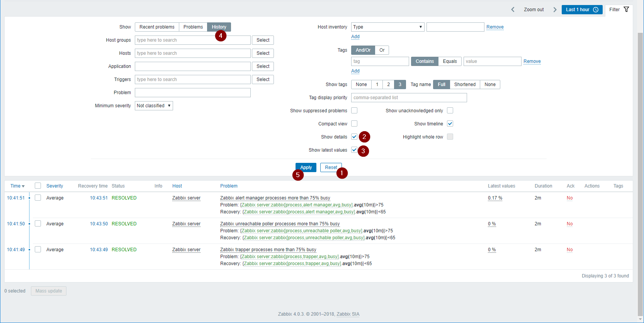Open the Zabbix SIA footer link
The width and height of the screenshot is (644, 323).
[x=348, y=314]
